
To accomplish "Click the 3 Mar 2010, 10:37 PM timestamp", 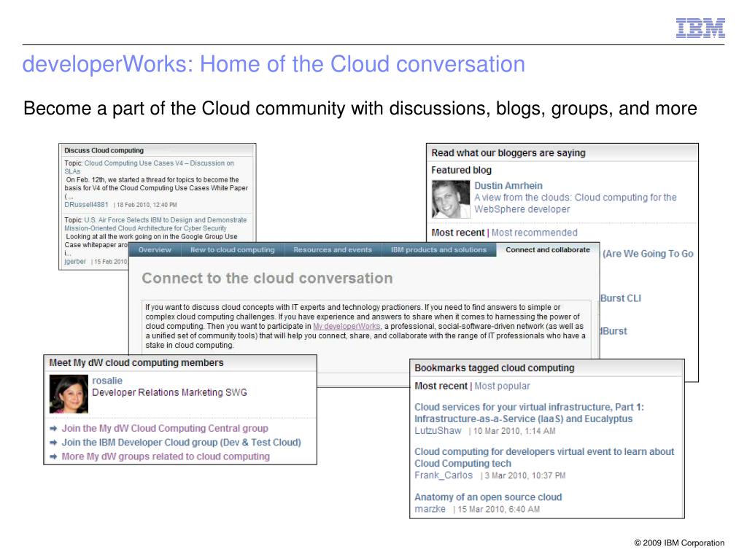I will point(525,475).
